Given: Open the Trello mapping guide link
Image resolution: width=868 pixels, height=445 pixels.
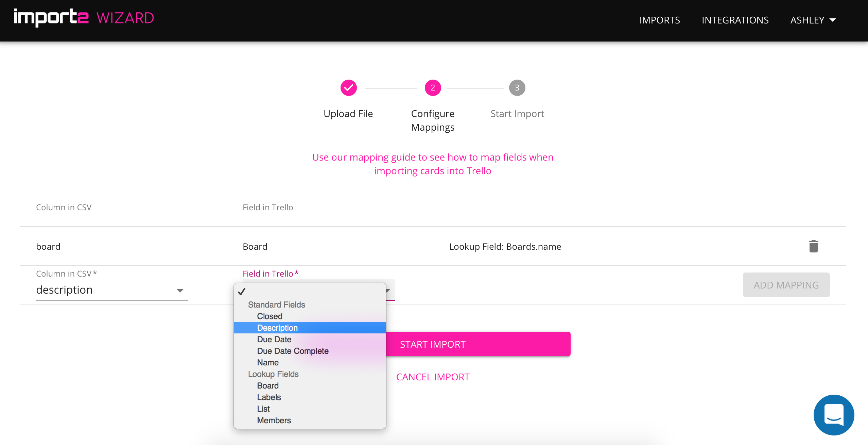Looking at the screenshot, I should tap(433, 164).
